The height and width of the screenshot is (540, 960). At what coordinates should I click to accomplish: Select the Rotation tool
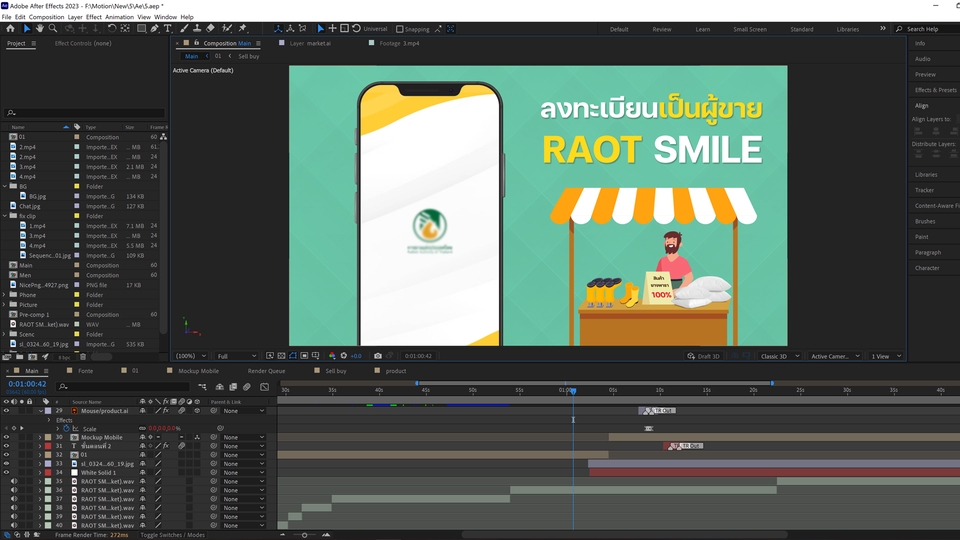tap(111, 28)
